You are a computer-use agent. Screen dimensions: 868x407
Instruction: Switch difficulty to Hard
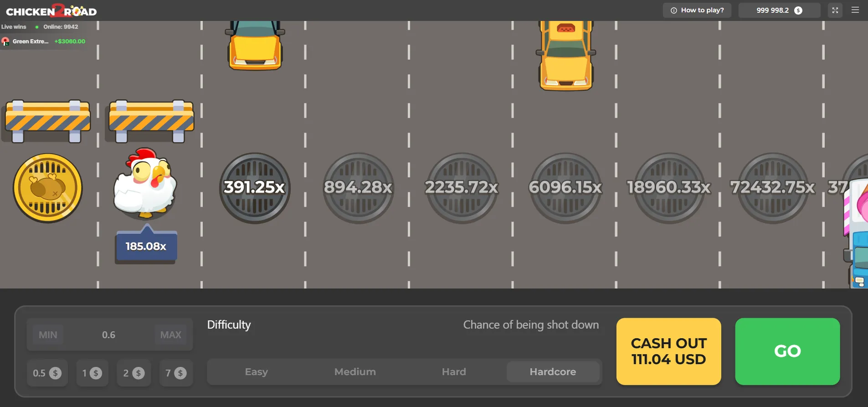tap(454, 372)
